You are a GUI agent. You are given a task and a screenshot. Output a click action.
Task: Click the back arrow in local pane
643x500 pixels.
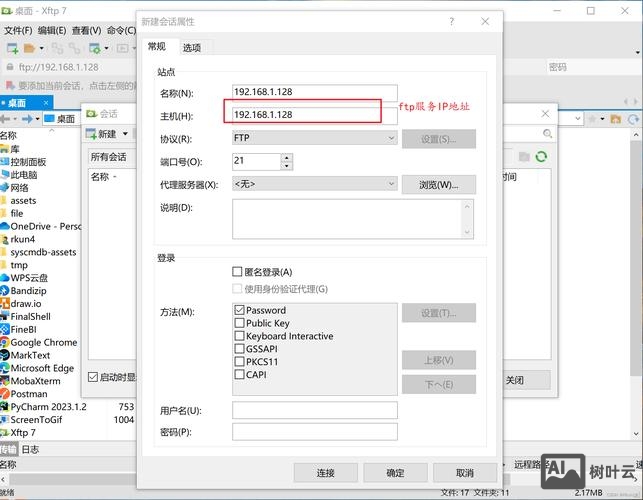point(5,119)
